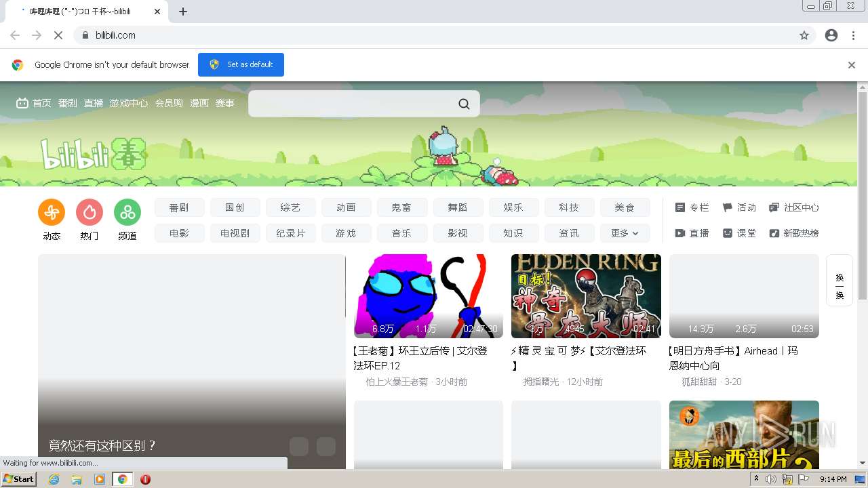Viewport: 868px width, 488px height.
Task: Open 赛事 in the top navigation
Action: (x=225, y=103)
